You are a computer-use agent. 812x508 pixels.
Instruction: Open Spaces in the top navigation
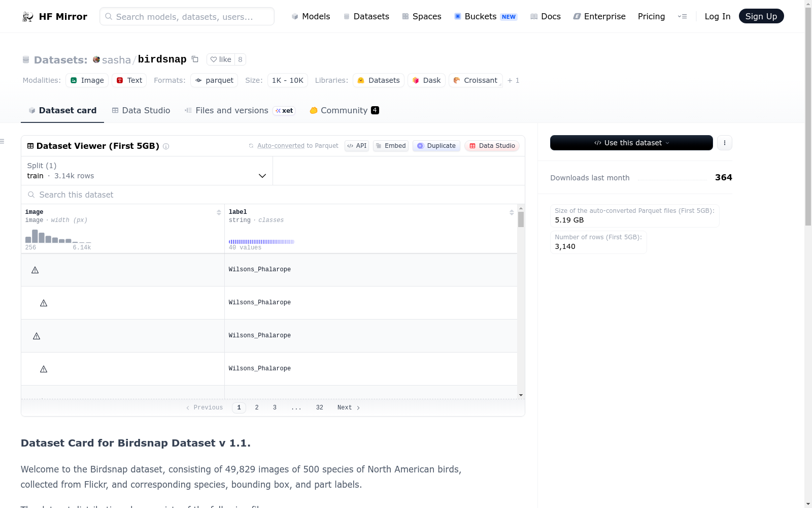tap(421, 16)
